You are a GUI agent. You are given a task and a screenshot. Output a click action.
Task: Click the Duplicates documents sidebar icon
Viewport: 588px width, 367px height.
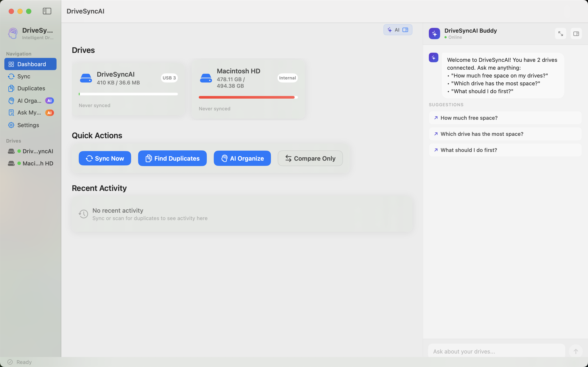[x=11, y=88]
